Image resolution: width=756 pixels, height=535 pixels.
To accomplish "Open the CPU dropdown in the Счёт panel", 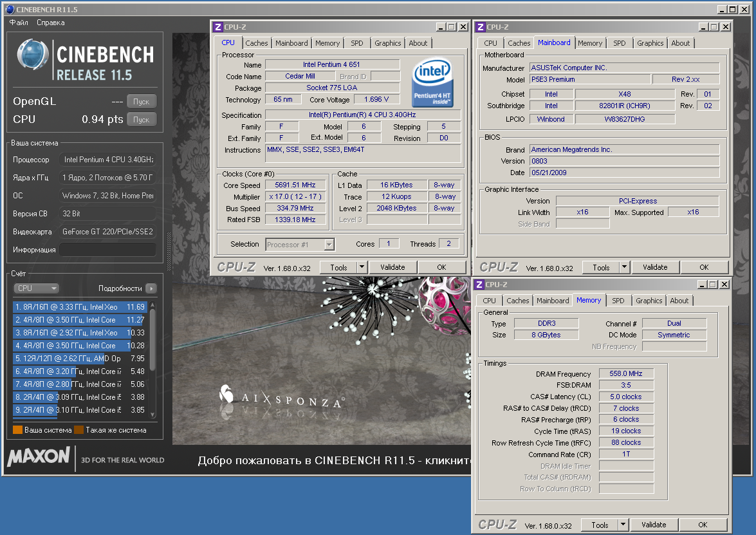I will [36, 288].
